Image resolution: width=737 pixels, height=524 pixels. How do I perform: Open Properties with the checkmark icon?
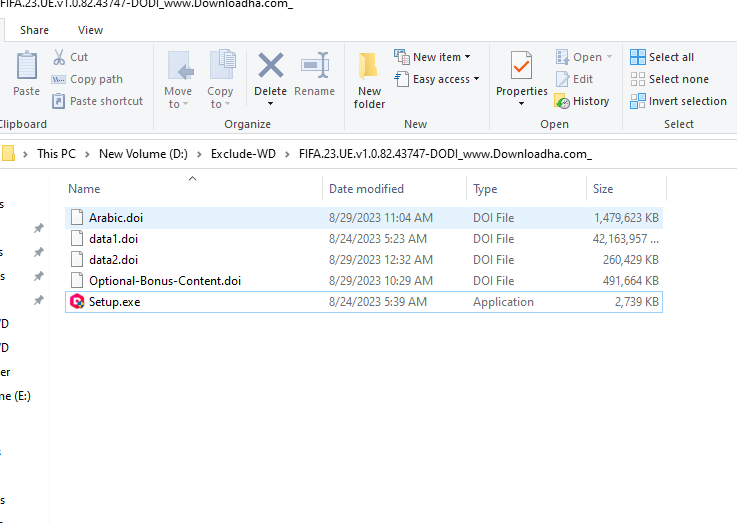[521, 65]
